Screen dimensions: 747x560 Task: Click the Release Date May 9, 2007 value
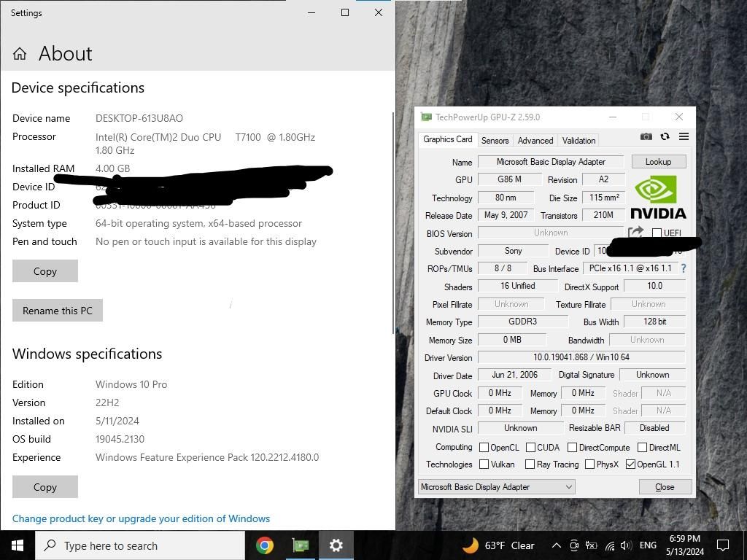(x=506, y=215)
